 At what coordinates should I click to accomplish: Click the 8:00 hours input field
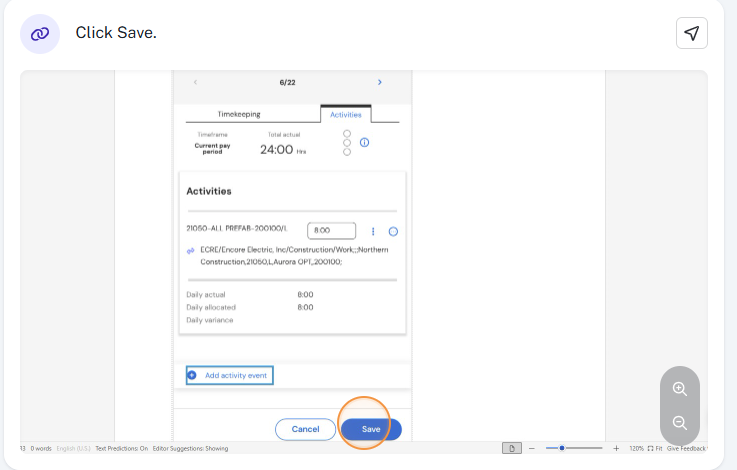[x=331, y=230]
